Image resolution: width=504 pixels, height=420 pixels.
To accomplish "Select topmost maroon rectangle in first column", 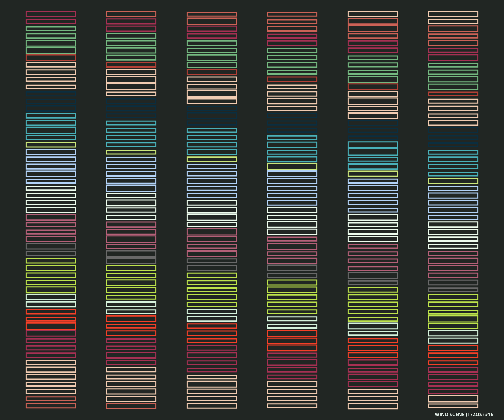I will click(x=51, y=14).
